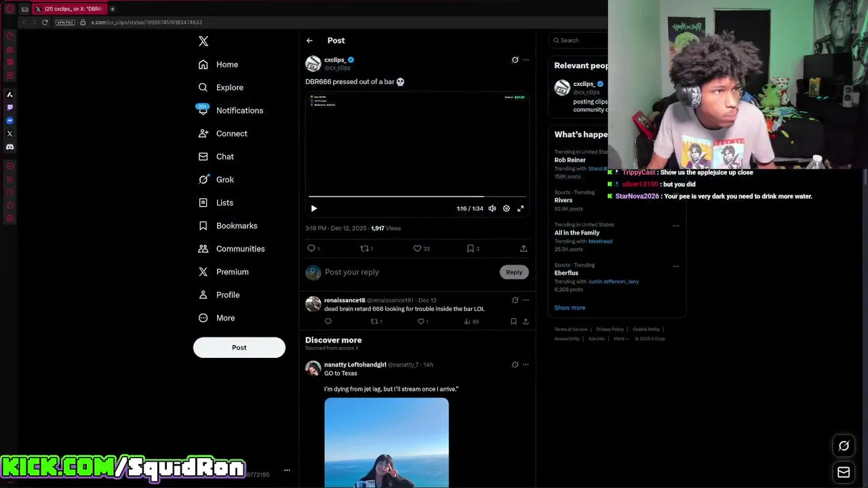Open Grok in the sidebar
The height and width of the screenshot is (488, 868).
(x=216, y=180)
